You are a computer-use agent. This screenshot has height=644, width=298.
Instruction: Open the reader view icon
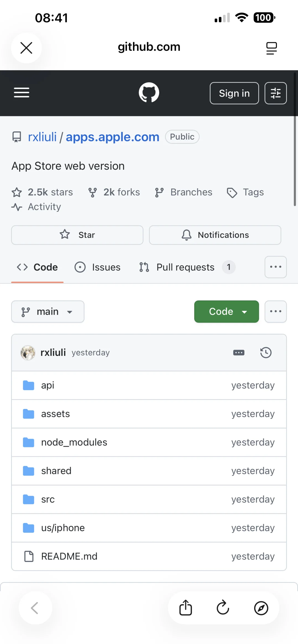[272, 48]
